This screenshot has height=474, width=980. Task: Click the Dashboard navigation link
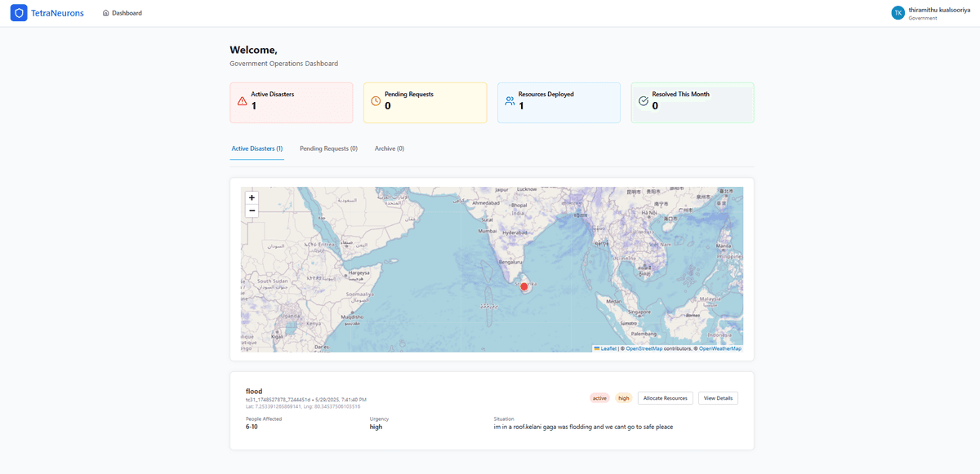(x=122, y=13)
